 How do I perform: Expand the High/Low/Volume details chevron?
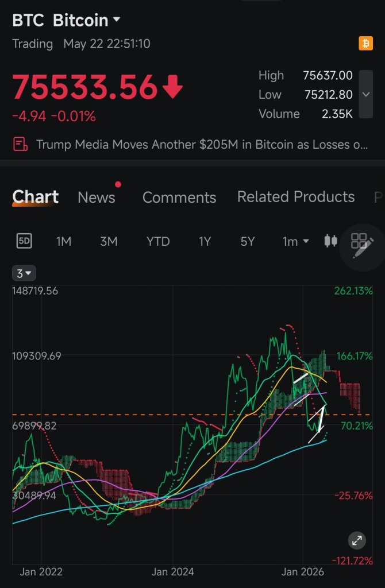[366, 94]
